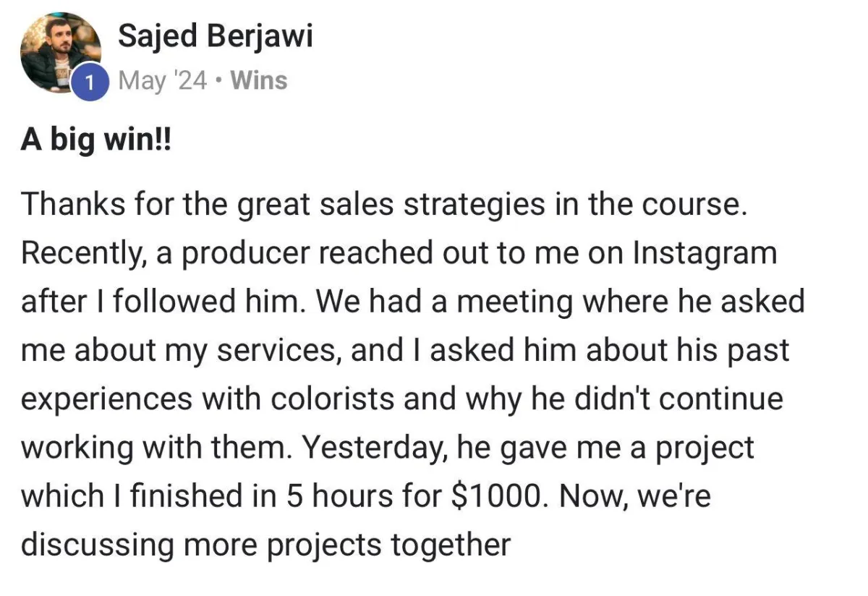Open the Sajed Berjawi author name link
This screenshot has width=868, height=596.
pyautogui.click(x=216, y=35)
